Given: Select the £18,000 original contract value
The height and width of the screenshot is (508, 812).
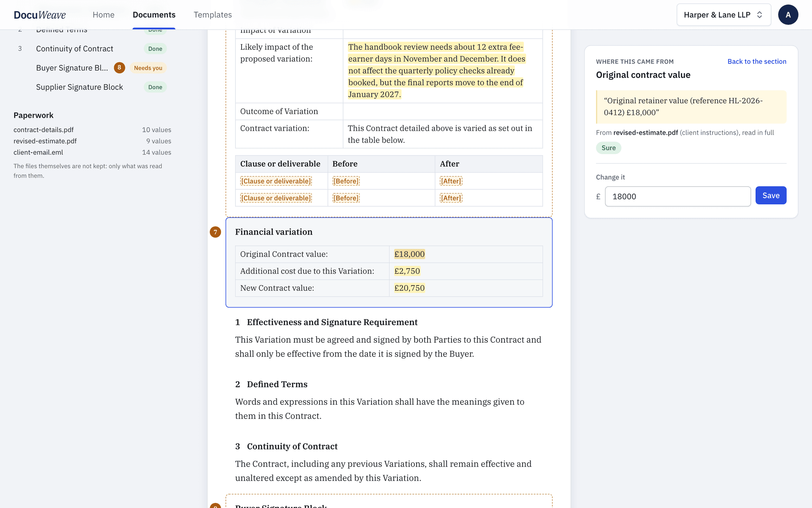Looking at the screenshot, I should pos(409,254).
